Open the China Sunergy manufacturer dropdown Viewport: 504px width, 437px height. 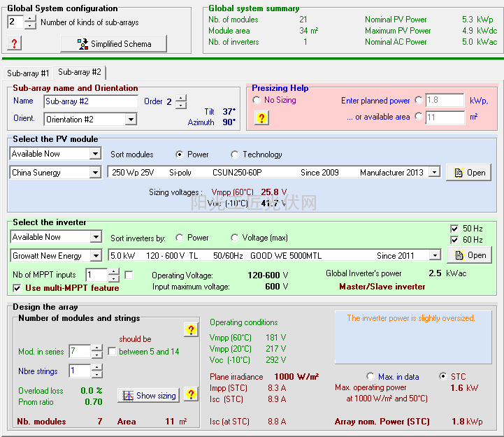click(95, 173)
